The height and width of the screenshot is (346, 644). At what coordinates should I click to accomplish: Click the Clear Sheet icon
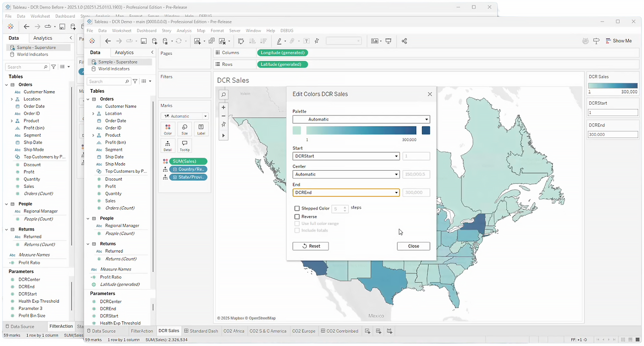tap(222, 41)
